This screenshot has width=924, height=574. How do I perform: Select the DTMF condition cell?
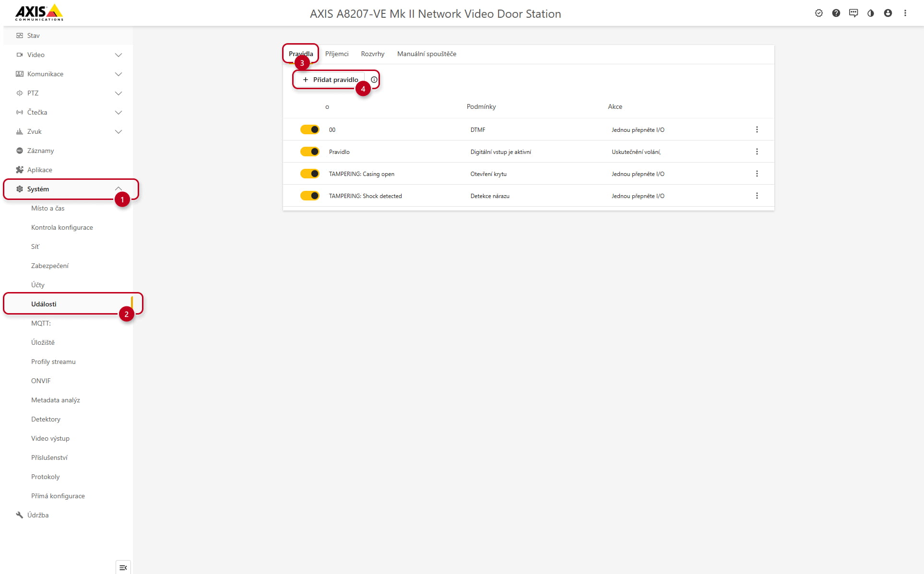point(478,130)
